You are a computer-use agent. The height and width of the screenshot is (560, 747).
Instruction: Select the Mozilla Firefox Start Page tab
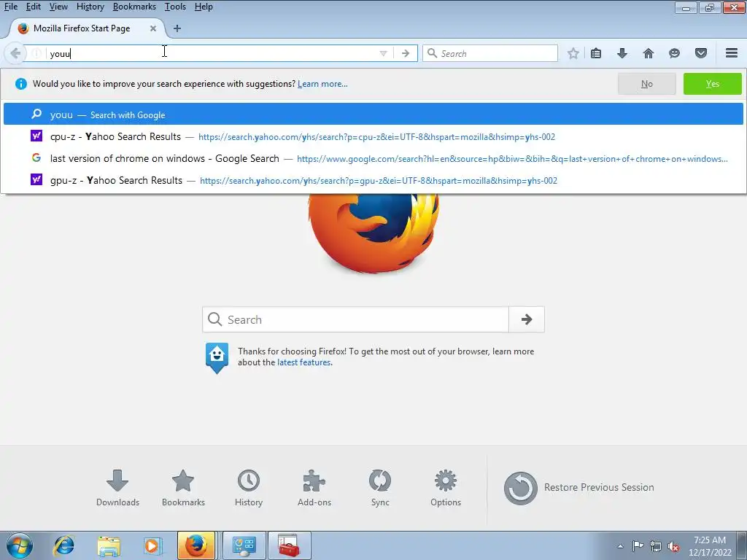click(88, 28)
